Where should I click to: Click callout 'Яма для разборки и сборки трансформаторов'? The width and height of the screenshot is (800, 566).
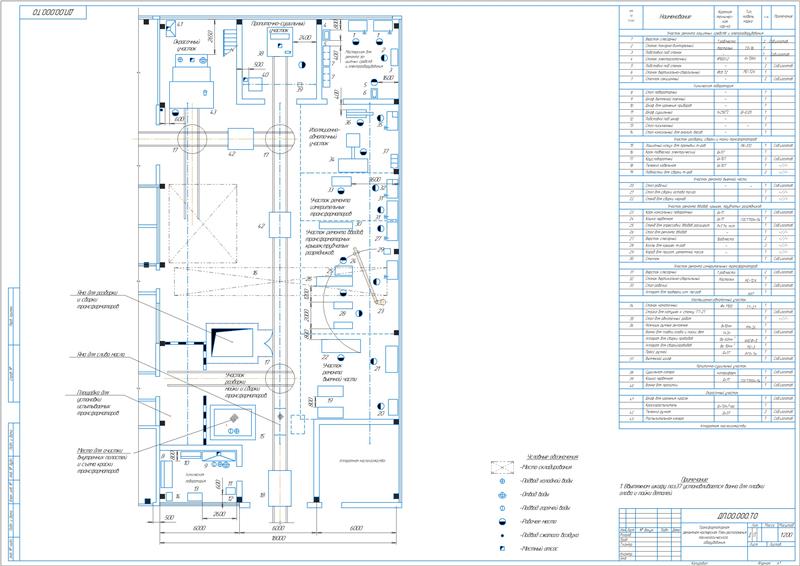tap(98, 300)
